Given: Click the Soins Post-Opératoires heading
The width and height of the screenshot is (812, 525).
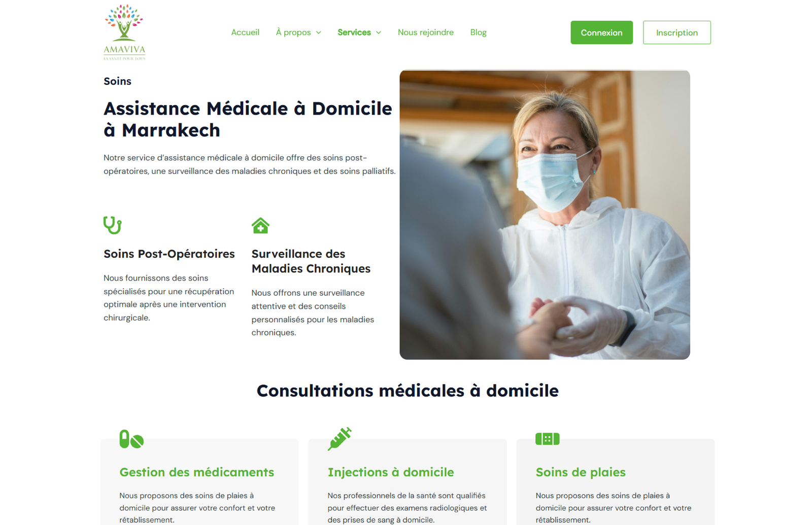Looking at the screenshot, I should click(x=169, y=254).
